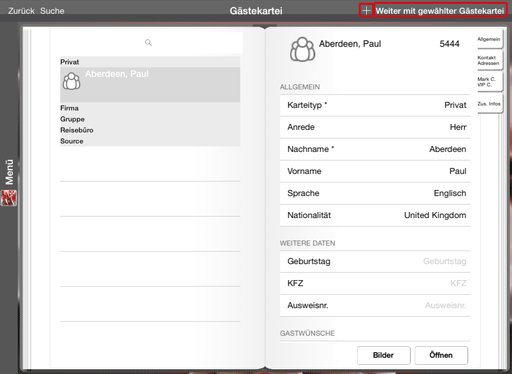The width and height of the screenshot is (512, 374).
Task: Click the Öffnen button
Action: pyautogui.click(x=441, y=355)
